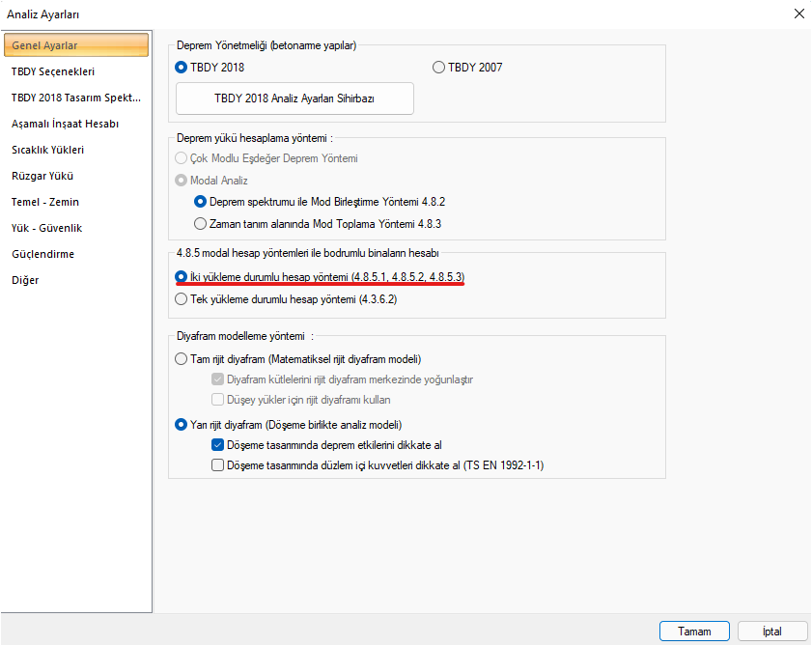Select Yarı rijit diyafram option
The height and width of the screenshot is (646, 812).
pos(182,424)
